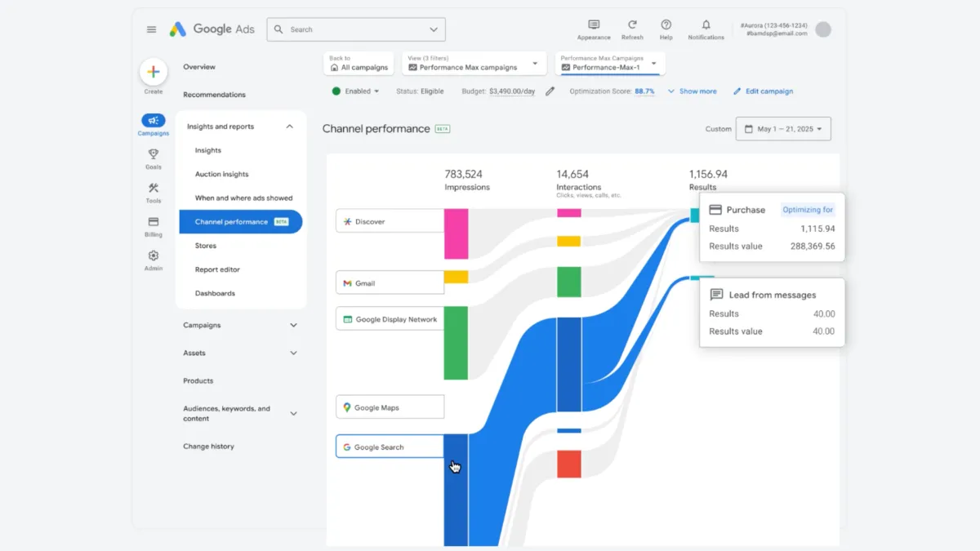Select Auction Insights in the navigation

click(x=222, y=174)
